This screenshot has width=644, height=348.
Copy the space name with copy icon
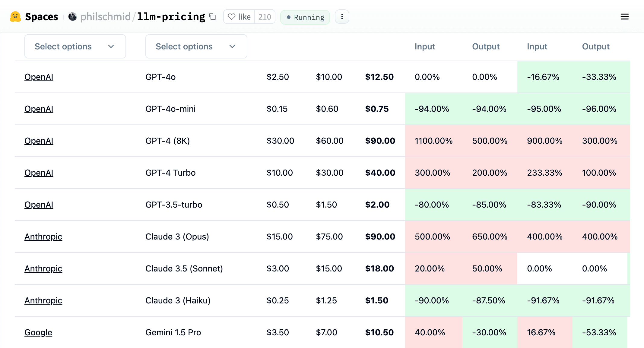[213, 17]
